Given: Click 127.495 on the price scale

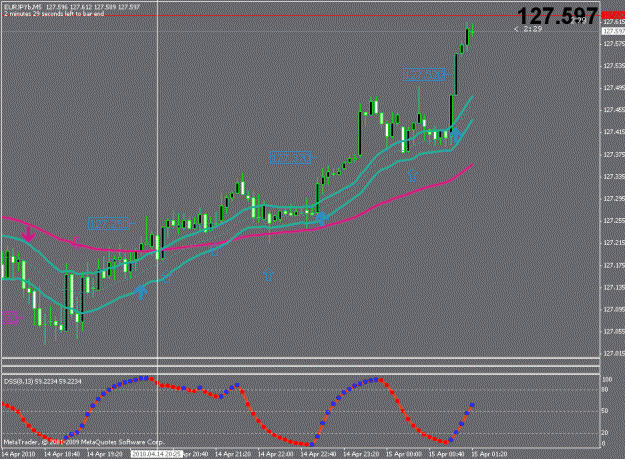Looking at the screenshot, I should (x=614, y=88).
